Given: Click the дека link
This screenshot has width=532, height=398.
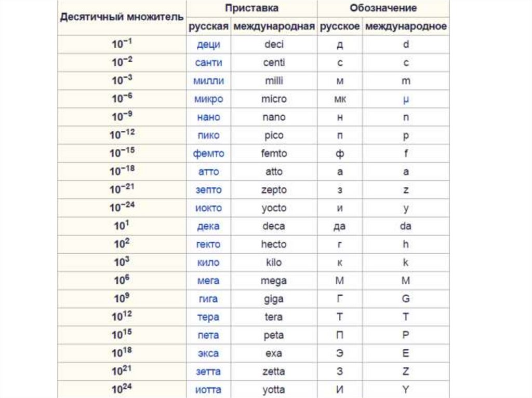Looking at the screenshot, I should coord(208,226).
